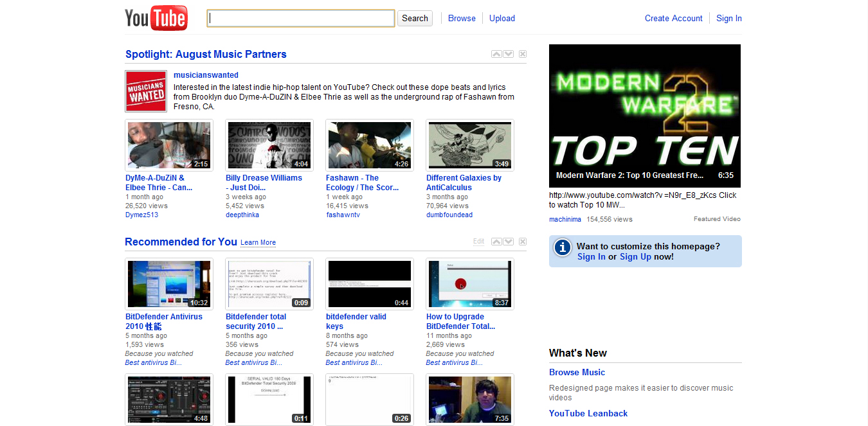868x426 pixels.
Task: Click the YouTube logo
Action: click(156, 18)
